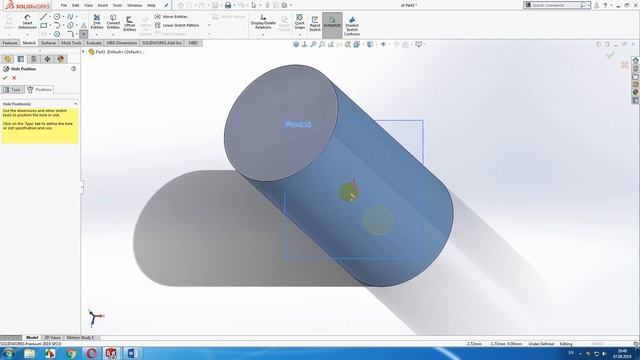Expand the Part3 flyout design tree
Viewport: 640px width, 360px height.
point(84,52)
